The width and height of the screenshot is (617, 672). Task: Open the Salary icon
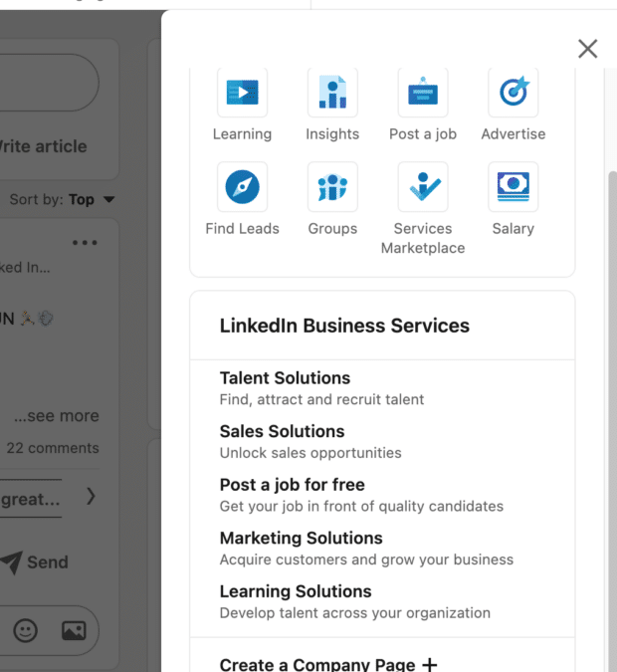(x=514, y=187)
